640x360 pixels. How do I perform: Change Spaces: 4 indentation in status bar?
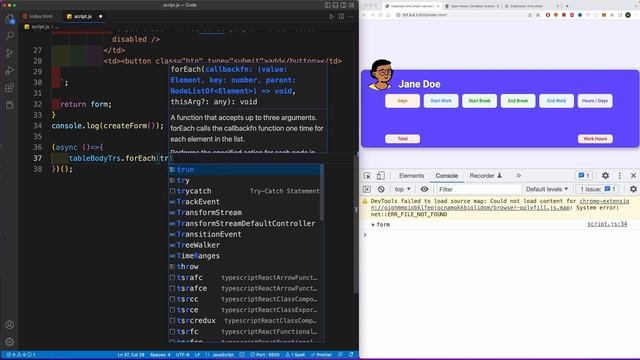tap(160, 355)
